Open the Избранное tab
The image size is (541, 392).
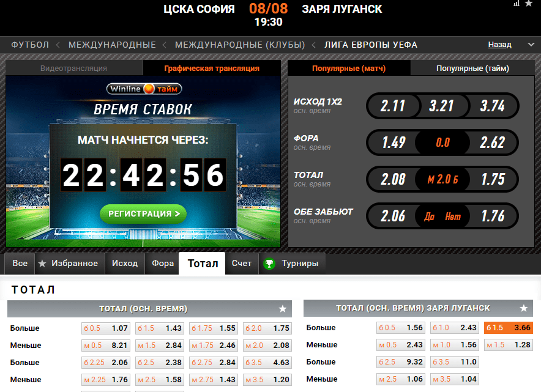coord(70,264)
